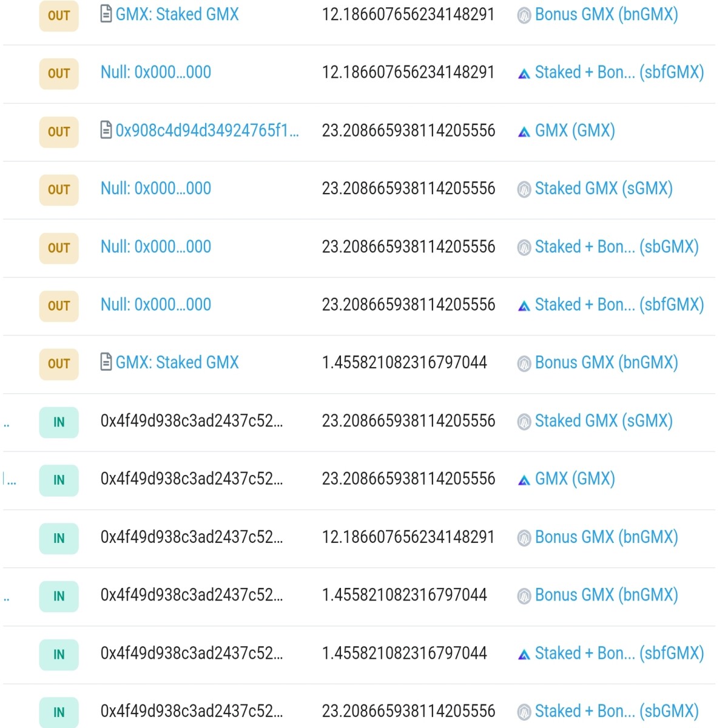Click the sGMX token icon in the OUT Null row
728x728 pixels.
pos(524,189)
